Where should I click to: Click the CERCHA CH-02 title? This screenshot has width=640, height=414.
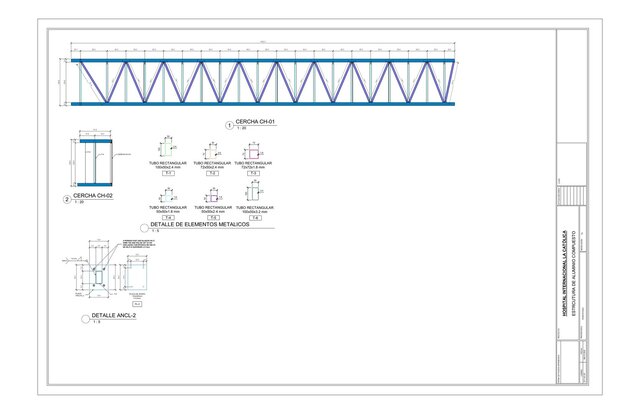pyautogui.click(x=93, y=196)
